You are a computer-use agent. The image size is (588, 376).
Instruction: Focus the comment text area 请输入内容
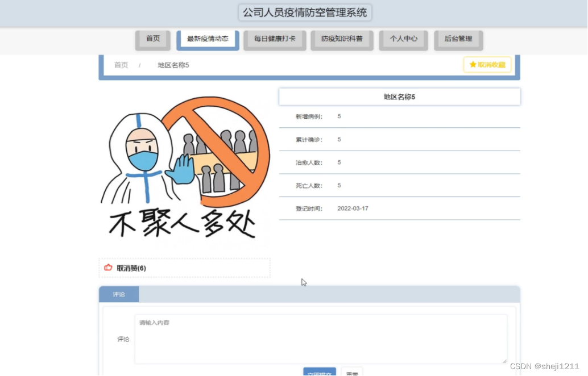(321, 339)
